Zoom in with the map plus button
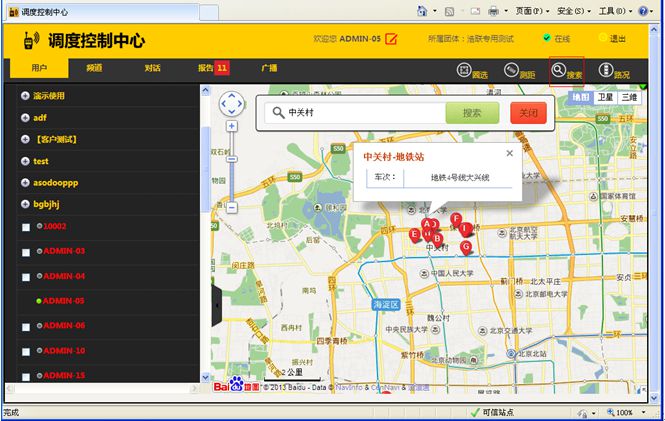The height and width of the screenshot is (421, 665). [232, 126]
